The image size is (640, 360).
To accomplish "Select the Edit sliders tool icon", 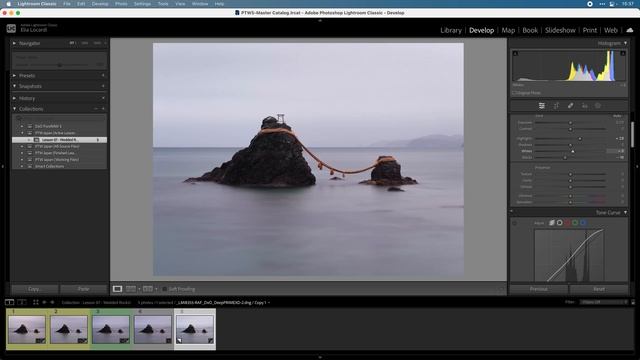I will click(x=542, y=106).
